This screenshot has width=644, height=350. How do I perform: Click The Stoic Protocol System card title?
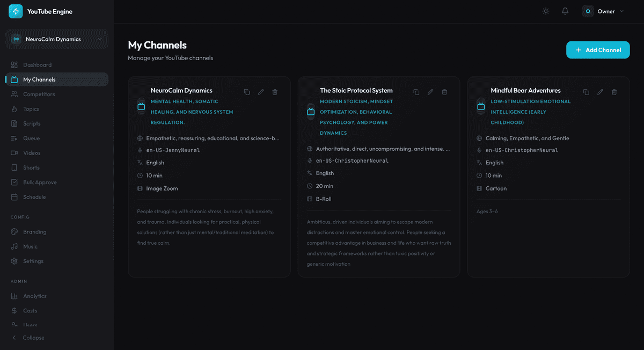[x=356, y=91]
